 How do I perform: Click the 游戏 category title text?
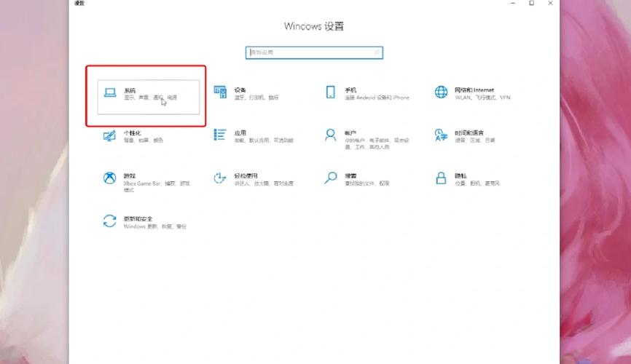click(x=130, y=175)
